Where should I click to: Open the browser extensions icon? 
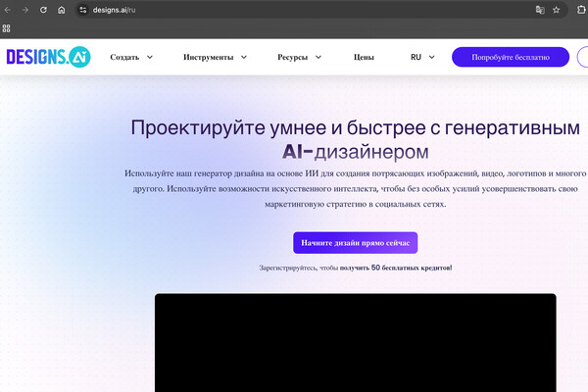(x=580, y=9)
